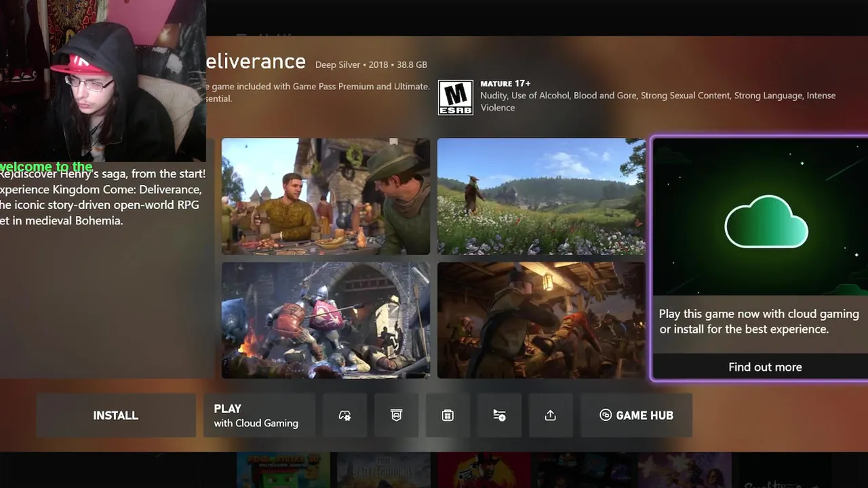Screen dimensions: 868x488
Task: Open the Microsoft Store page icon
Action: click(448, 415)
